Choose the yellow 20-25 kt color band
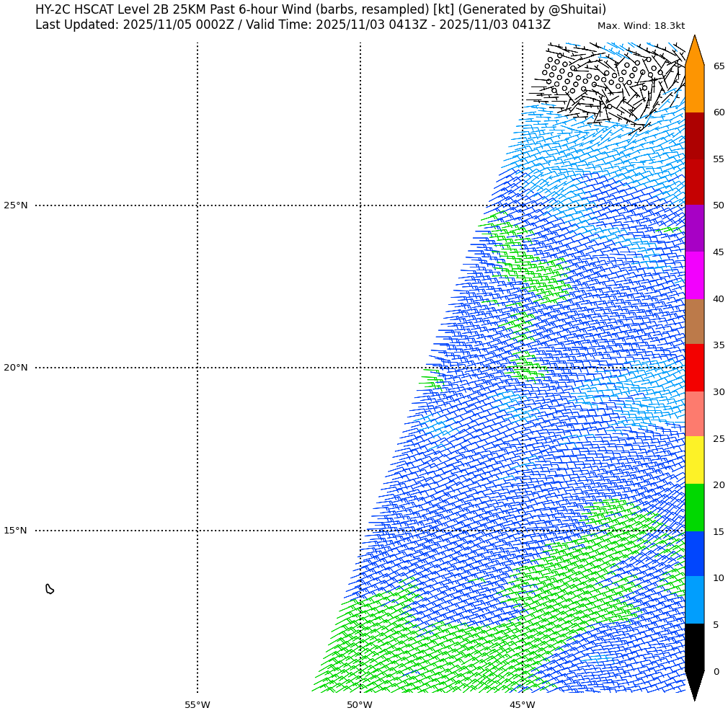The width and height of the screenshot is (728, 713). point(694,461)
